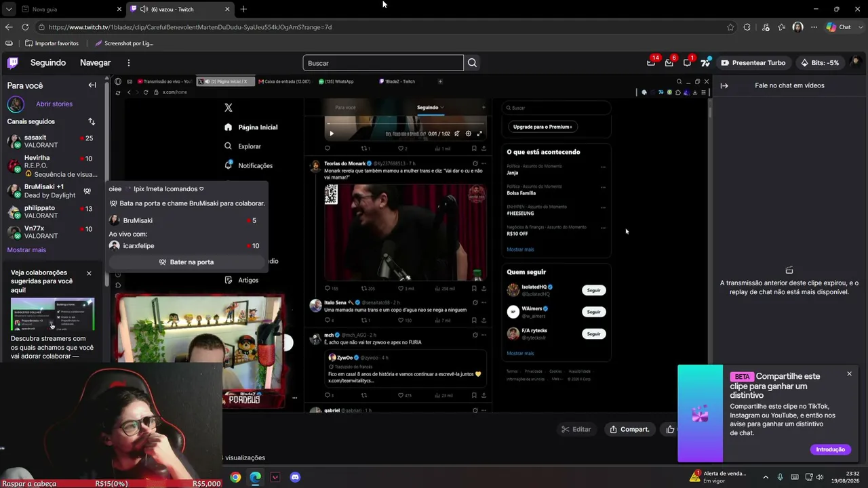Open the Screenshot por Lig... bookmark
The height and width of the screenshot is (488, 868).
(124, 43)
